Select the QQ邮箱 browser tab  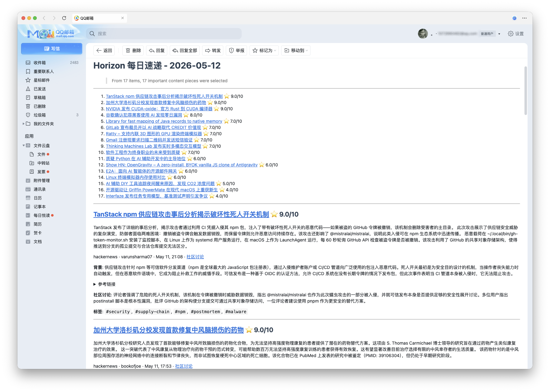click(x=99, y=18)
